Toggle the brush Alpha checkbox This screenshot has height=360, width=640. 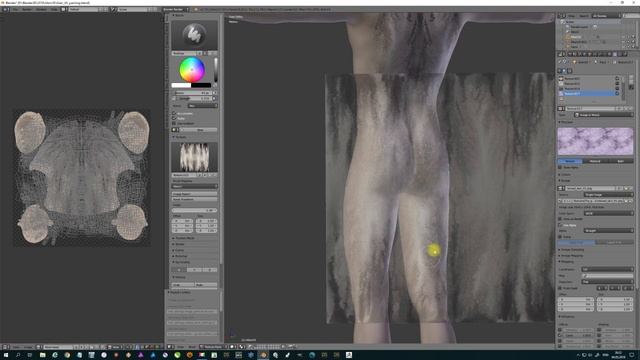(x=174, y=118)
